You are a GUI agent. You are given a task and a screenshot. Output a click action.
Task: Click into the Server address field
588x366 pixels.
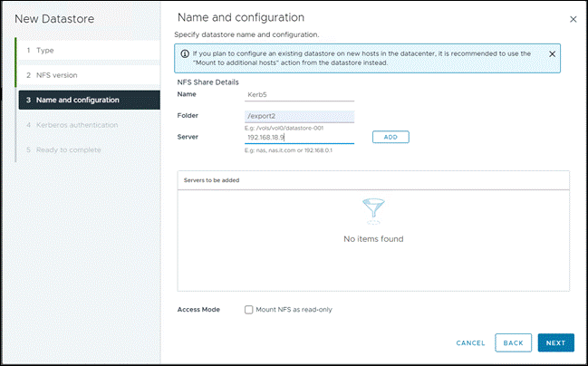[299, 138]
